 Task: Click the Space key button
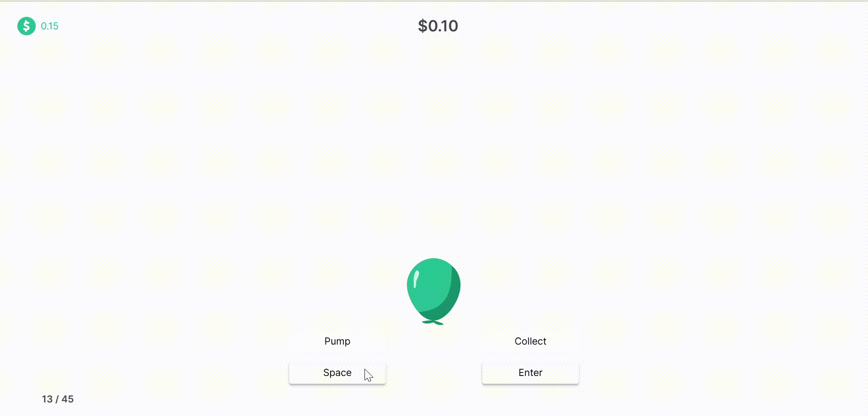pos(337,373)
